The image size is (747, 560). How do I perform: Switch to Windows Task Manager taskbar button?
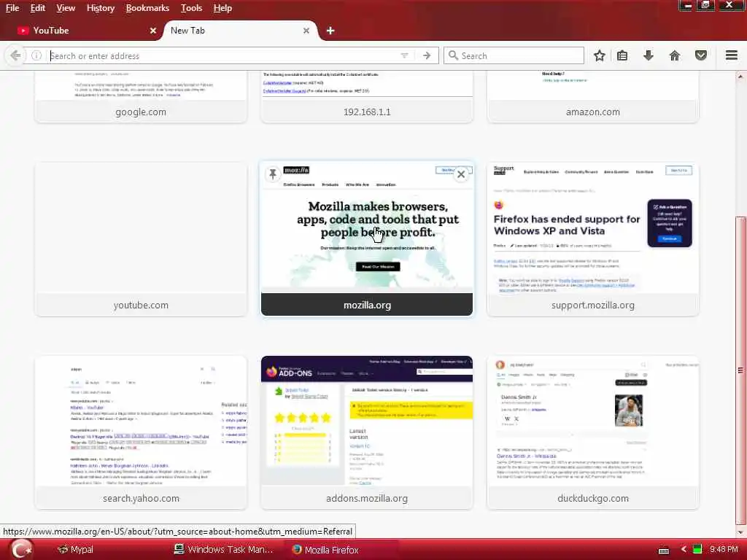[224, 550]
